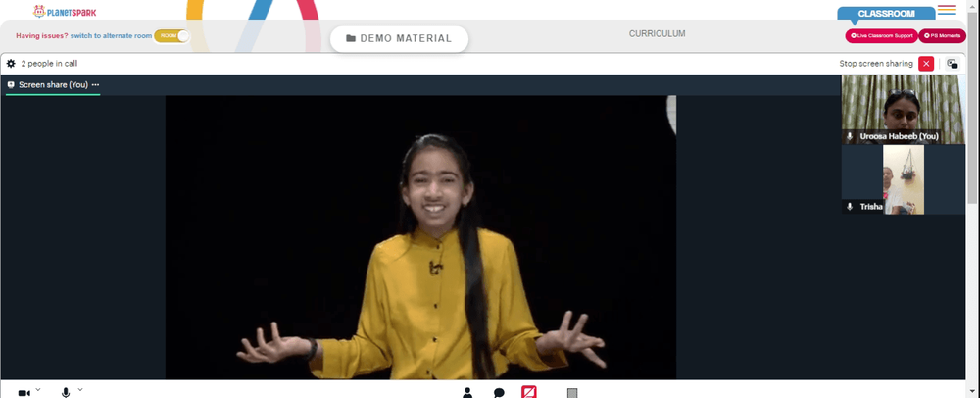This screenshot has width=980, height=398.
Task: Open the chat bubble icon
Action: [499, 393]
